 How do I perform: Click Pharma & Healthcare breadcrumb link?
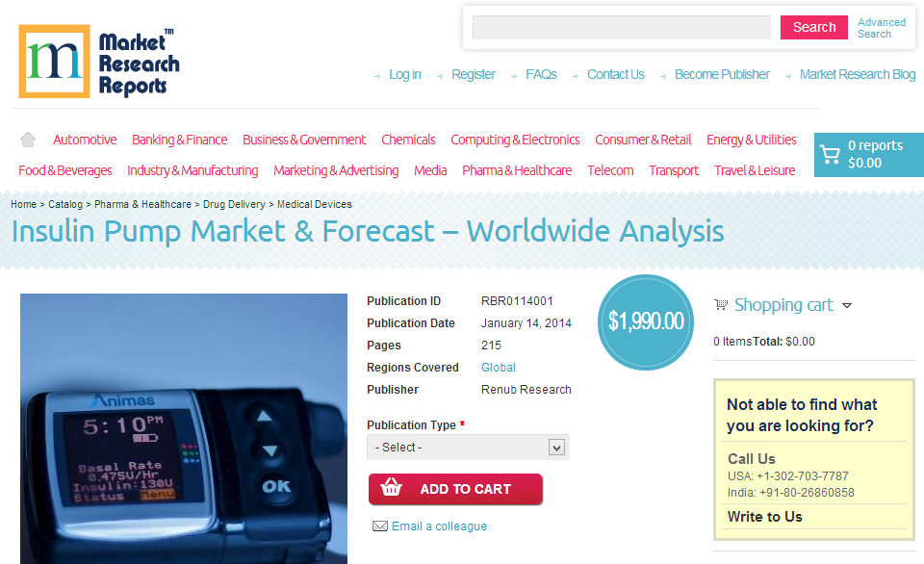coord(142,204)
